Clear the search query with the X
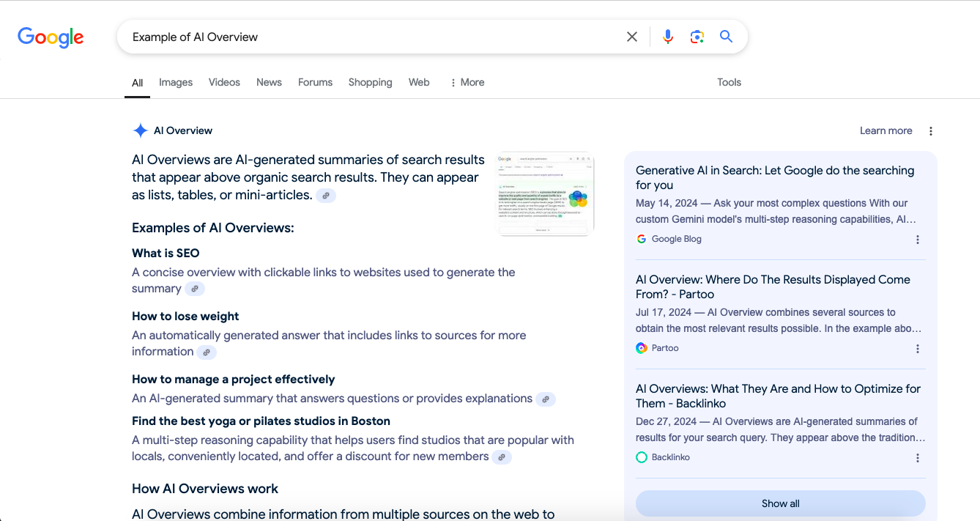Viewport: 980px width, 521px height. pos(631,36)
